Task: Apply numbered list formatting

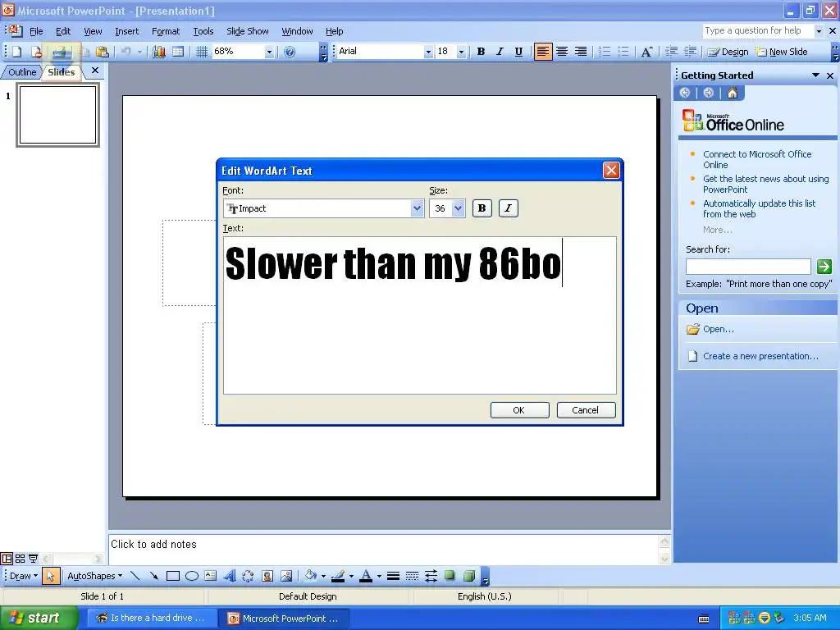Action: click(x=605, y=52)
